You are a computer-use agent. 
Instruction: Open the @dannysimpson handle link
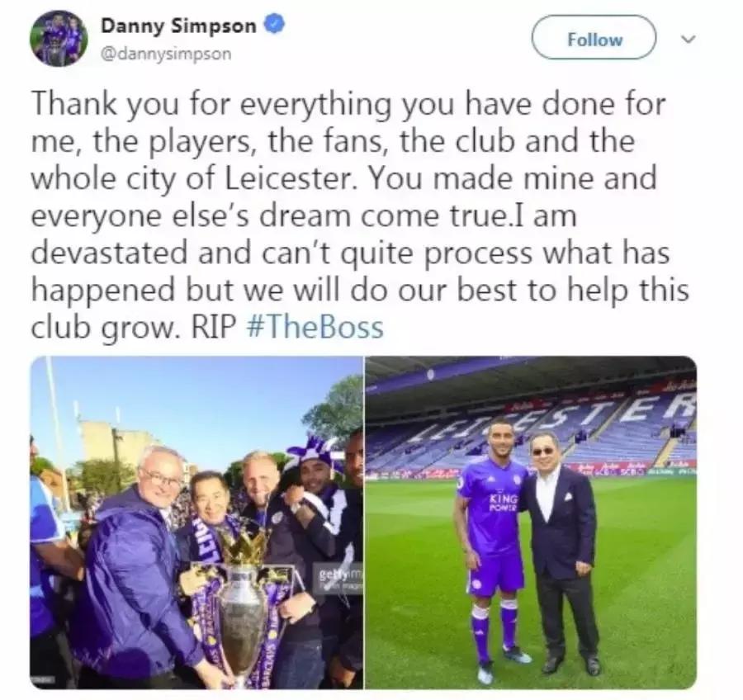tap(166, 54)
